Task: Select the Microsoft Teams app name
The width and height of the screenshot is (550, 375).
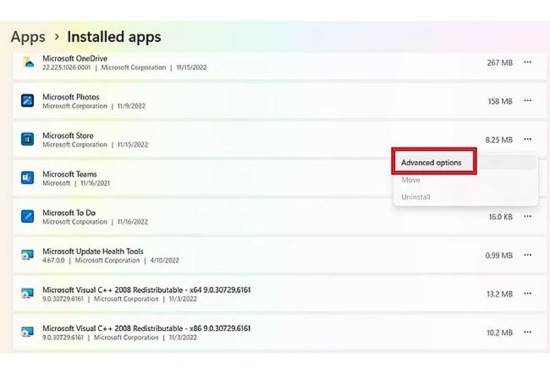Action: 69,174
